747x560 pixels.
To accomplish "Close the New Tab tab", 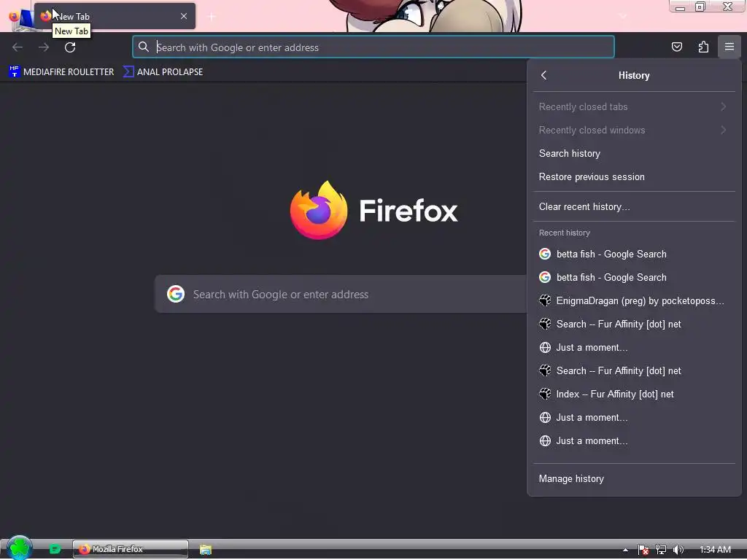I will coord(184,16).
